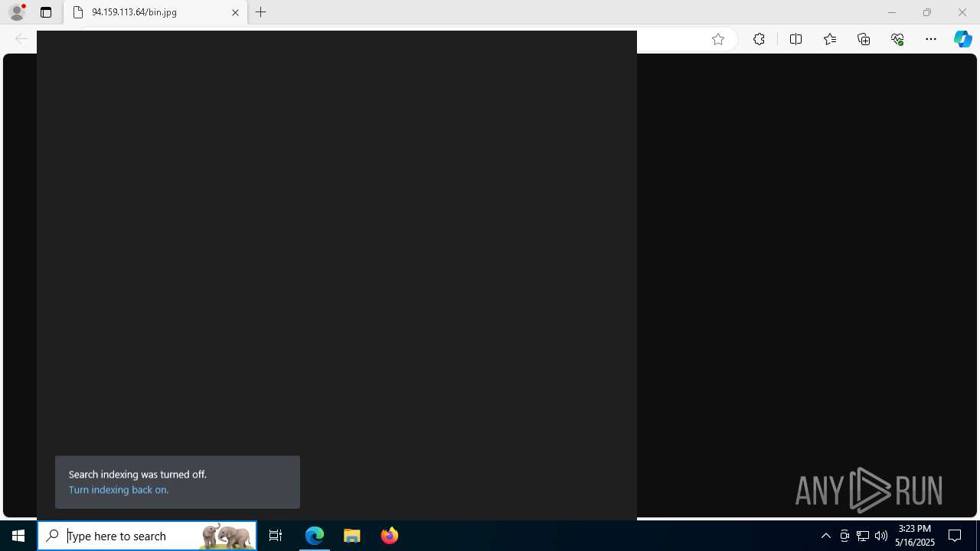Open the Windows Start menu

pyautogui.click(x=18, y=536)
